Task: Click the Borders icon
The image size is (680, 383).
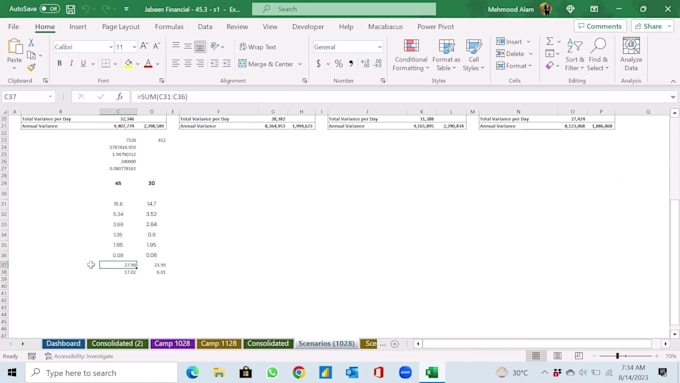Action: (105, 63)
